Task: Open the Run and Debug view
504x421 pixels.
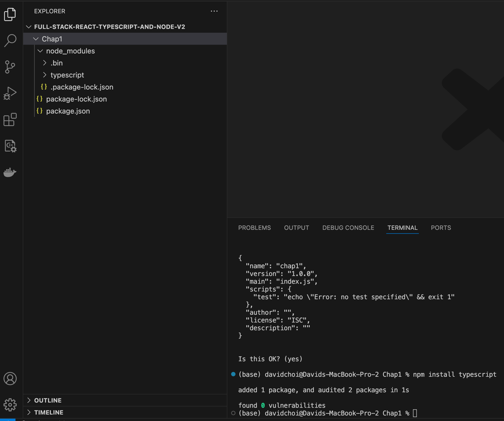Action: coord(10,93)
